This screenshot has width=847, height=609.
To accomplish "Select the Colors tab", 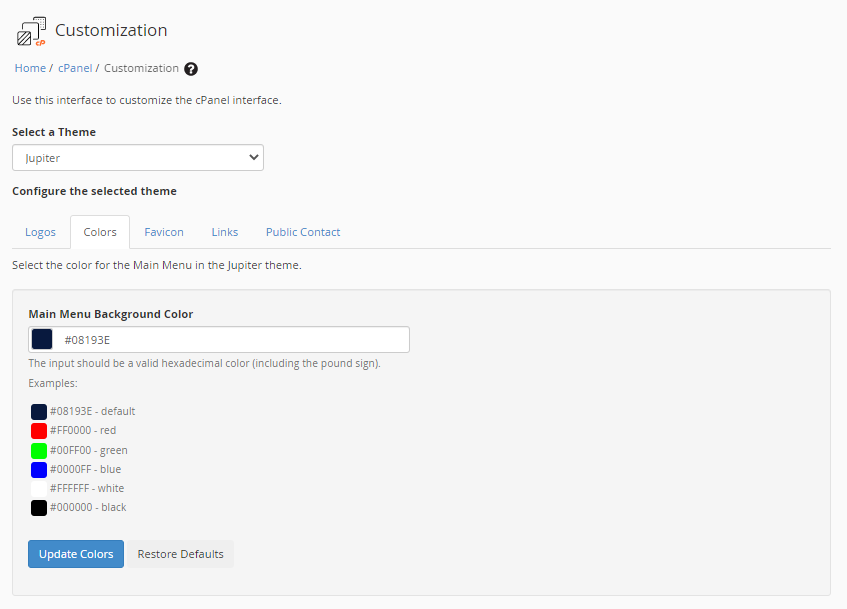I will [x=100, y=232].
